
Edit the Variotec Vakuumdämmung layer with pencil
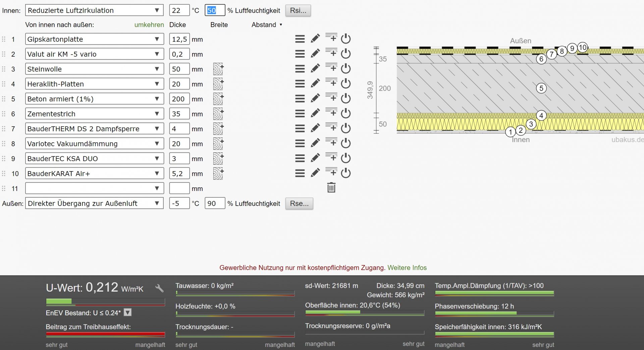click(x=315, y=143)
